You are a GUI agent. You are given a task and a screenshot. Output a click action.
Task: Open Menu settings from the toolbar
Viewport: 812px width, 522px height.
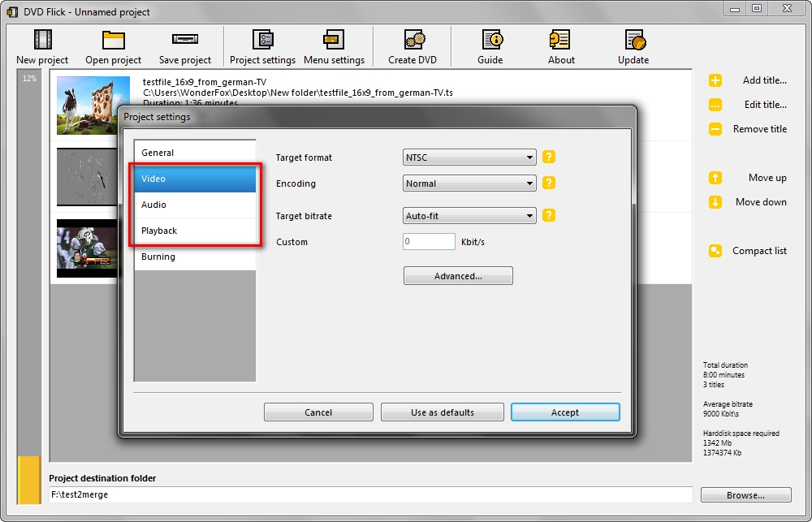click(x=334, y=40)
